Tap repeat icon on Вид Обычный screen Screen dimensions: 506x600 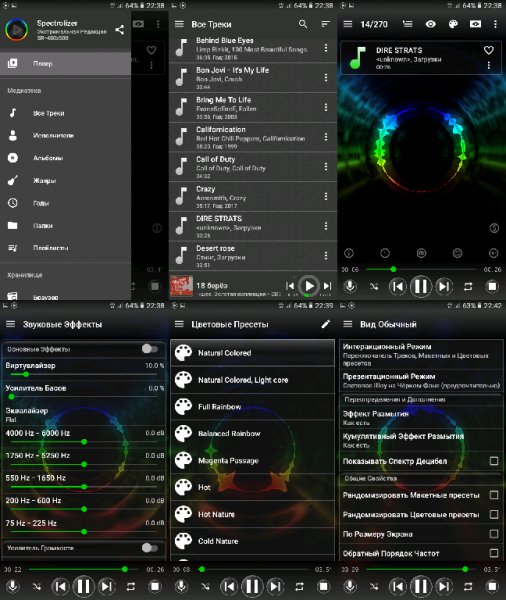coord(468,586)
